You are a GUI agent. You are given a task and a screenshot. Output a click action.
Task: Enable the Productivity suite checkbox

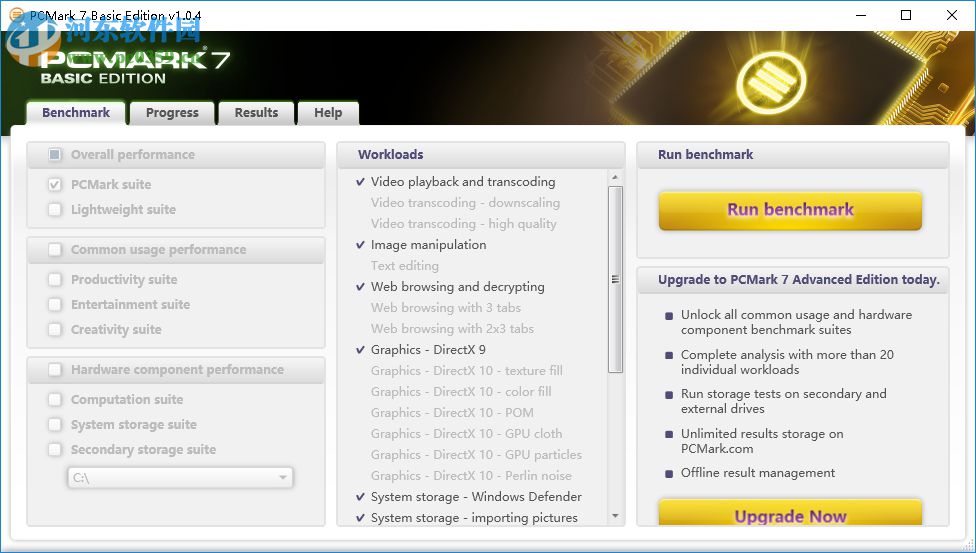(x=55, y=280)
